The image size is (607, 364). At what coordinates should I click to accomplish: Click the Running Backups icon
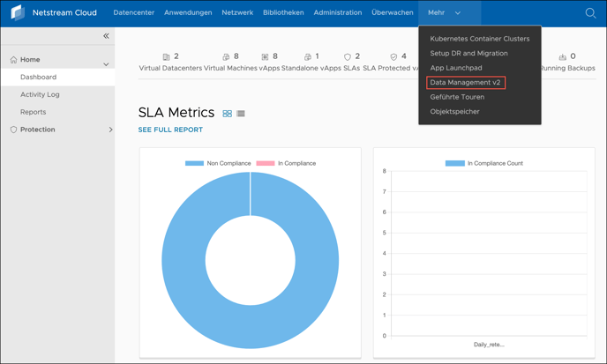[563, 57]
